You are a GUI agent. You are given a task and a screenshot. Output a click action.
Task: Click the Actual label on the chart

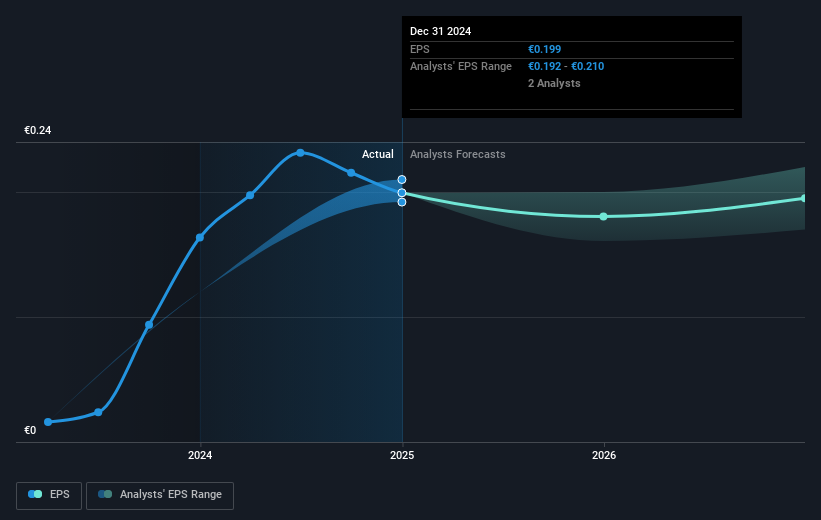pos(378,154)
